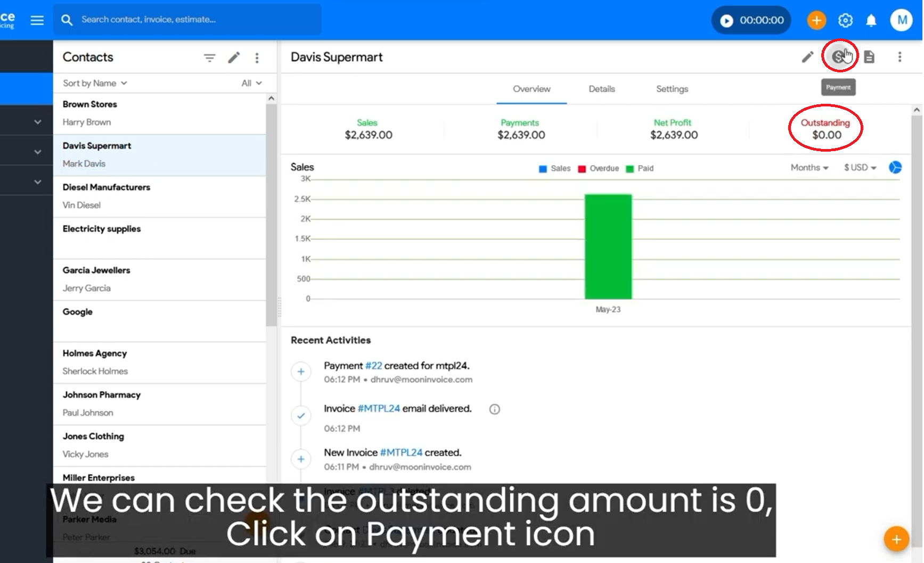Screen dimensions: 924x563
Task: Click the search contact, invoice, estimate field
Action: pyautogui.click(x=197, y=20)
